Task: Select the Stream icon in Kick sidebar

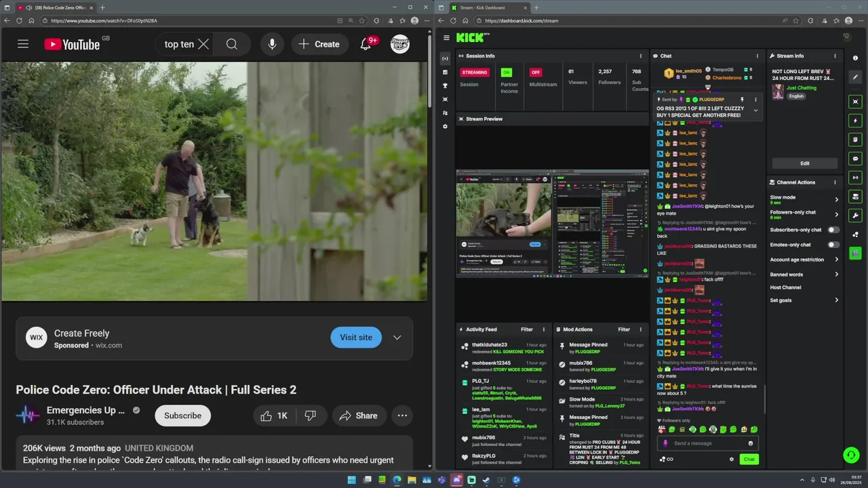Action: click(x=445, y=59)
